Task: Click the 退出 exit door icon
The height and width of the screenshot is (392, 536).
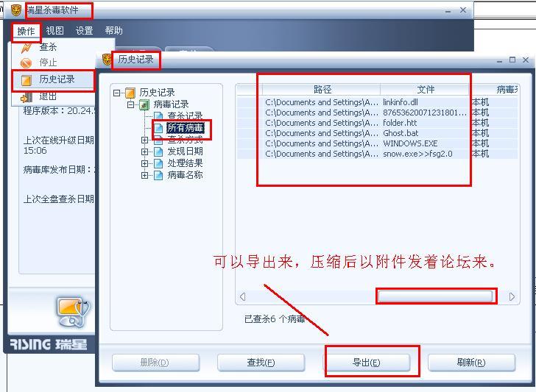Action: pyautogui.click(x=27, y=97)
